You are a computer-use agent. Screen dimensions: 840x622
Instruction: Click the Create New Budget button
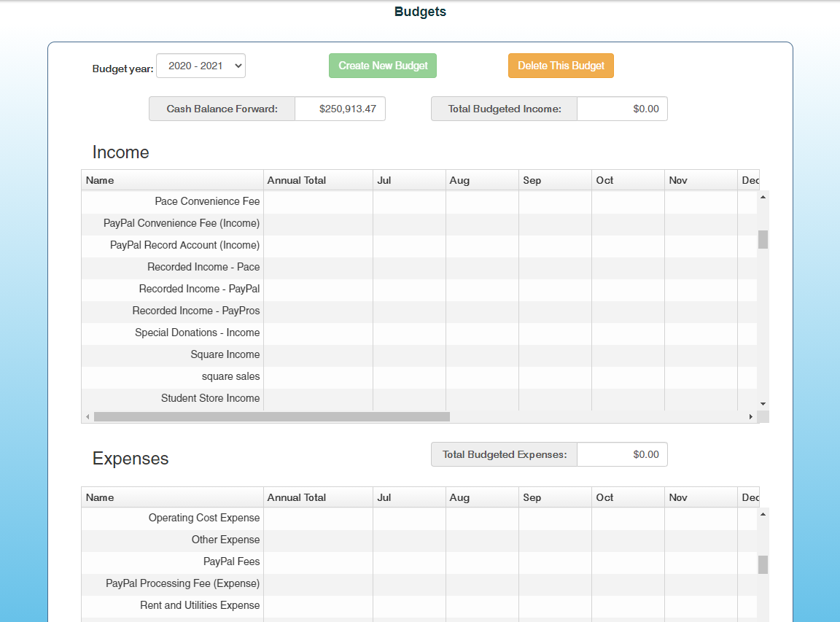tap(383, 66)
